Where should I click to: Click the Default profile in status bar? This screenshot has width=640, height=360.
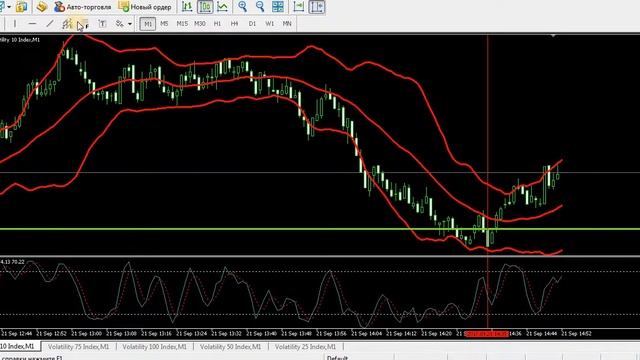coord(338,358)
